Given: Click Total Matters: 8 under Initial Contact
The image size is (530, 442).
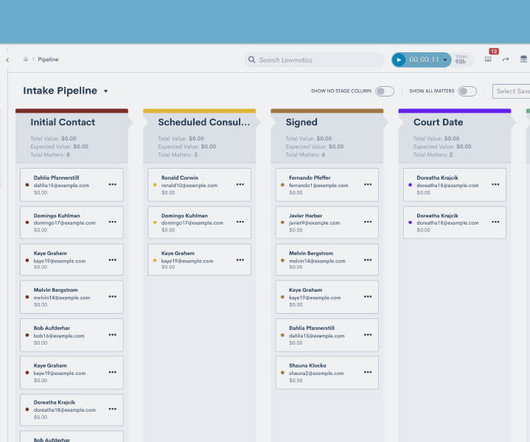Looking at the screenshot, I should (x=50, y=155).
